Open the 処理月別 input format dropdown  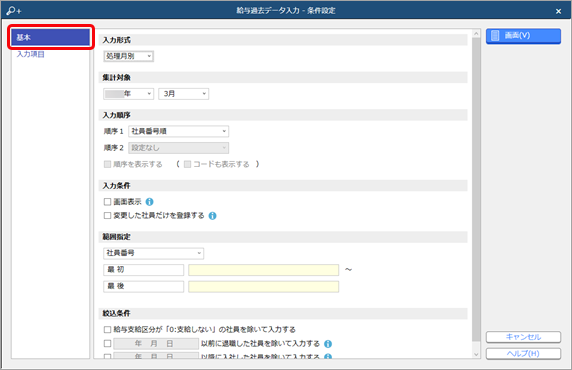128,56
